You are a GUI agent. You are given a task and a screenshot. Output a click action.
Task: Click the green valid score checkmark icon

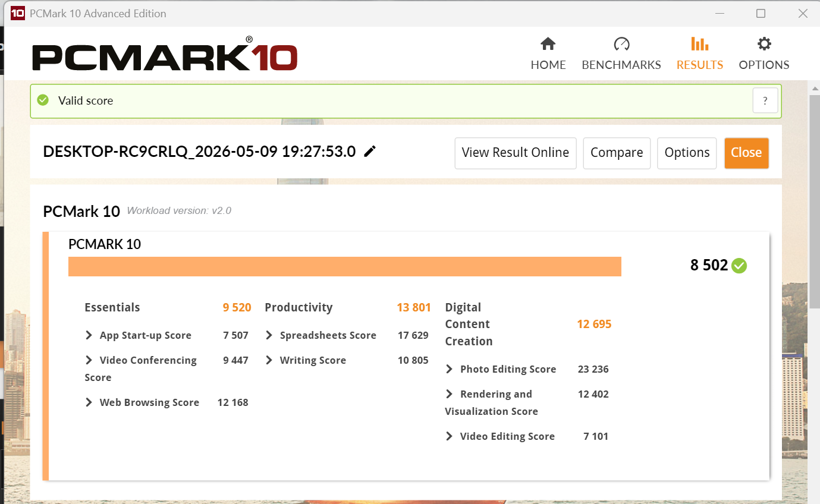[43, 100]
